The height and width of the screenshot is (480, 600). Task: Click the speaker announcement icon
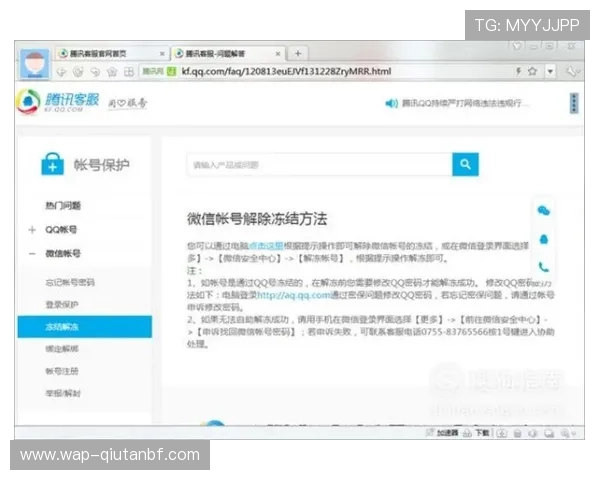[391, 103]
